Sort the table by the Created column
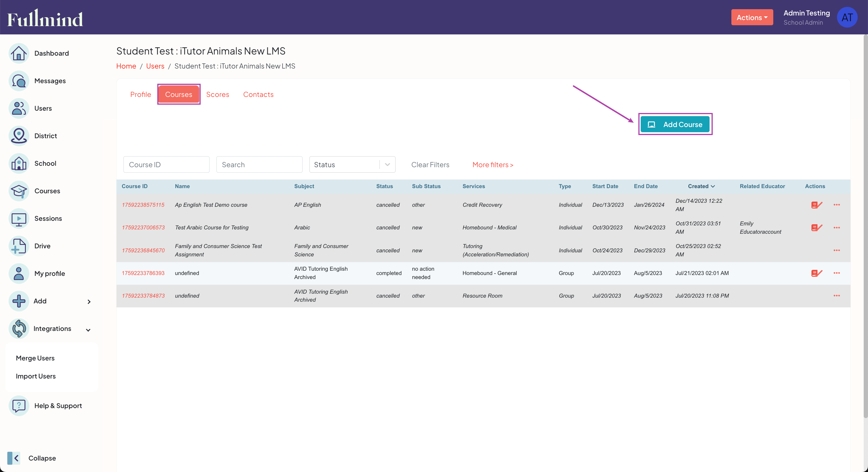868x472 pixels. tap(701, 186)
